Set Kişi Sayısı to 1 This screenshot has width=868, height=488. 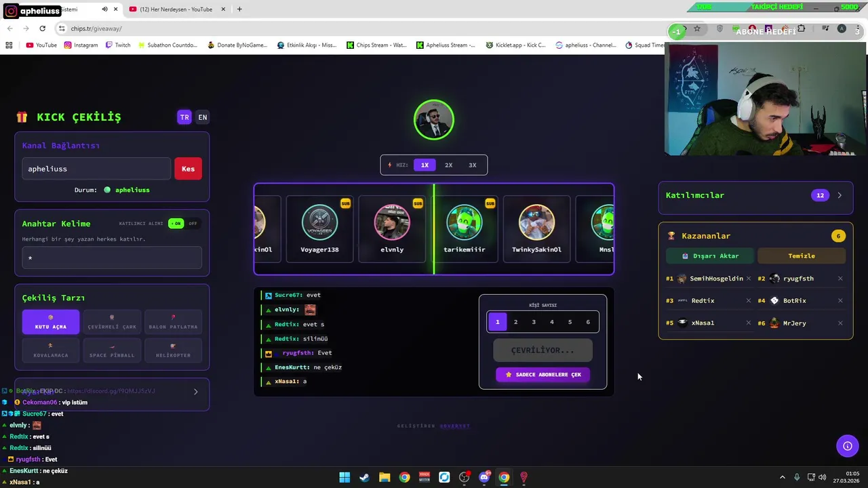pos(497,322)
